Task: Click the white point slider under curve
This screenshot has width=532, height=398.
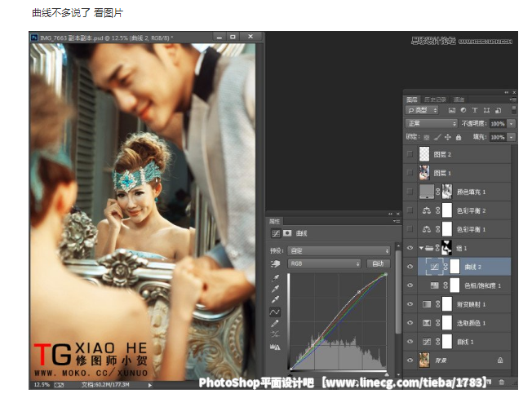Action: (x=387, y=374)
